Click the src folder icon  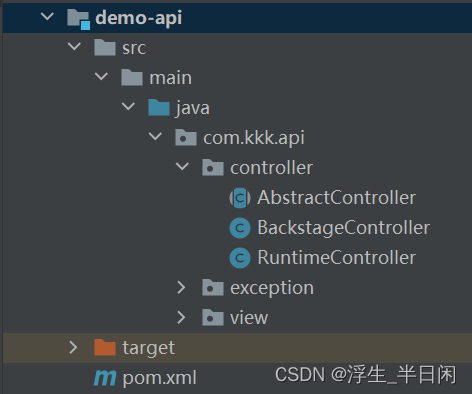point(105,47)
